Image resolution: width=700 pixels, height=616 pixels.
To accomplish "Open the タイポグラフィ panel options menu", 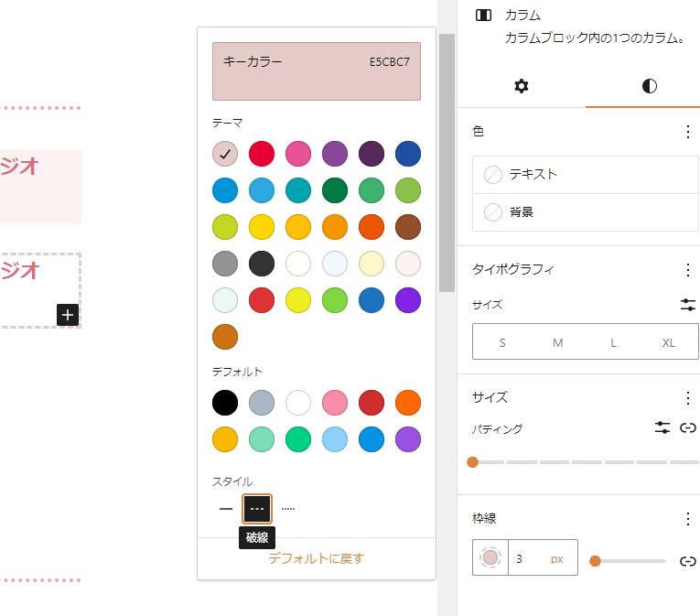I will tap(687, 270).
